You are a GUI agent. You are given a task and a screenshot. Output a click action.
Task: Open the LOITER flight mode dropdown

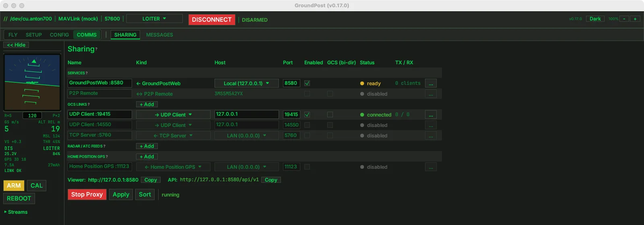point(154,19)
